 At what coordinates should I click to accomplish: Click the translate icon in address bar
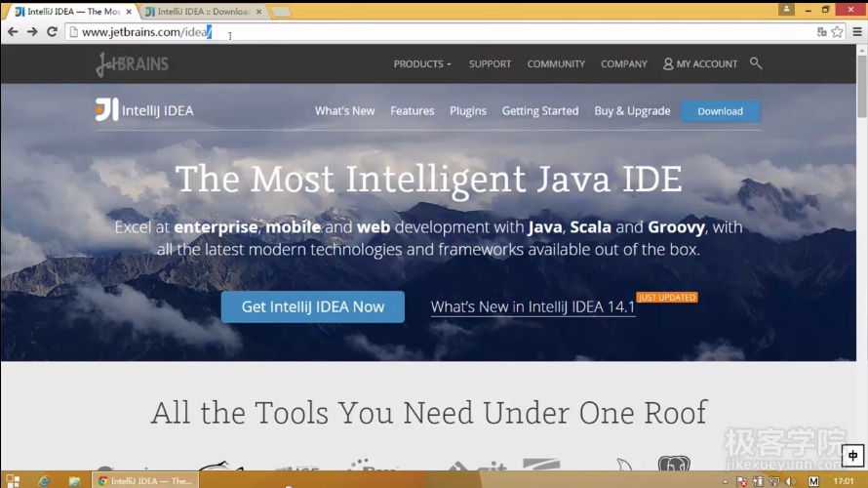(822, 32)
